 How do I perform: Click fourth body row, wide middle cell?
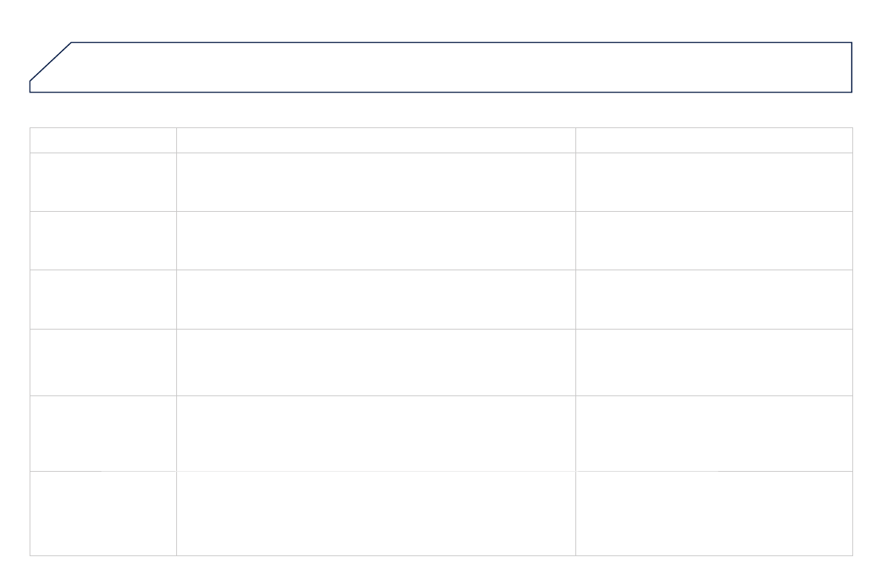point(376,362)
